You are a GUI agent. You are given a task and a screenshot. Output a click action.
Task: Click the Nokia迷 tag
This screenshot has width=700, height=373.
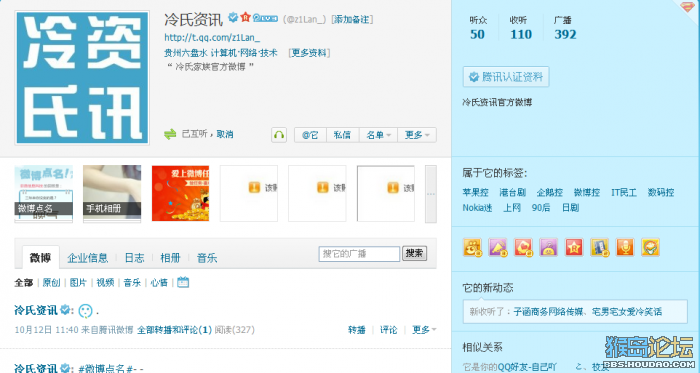(477, 207)
